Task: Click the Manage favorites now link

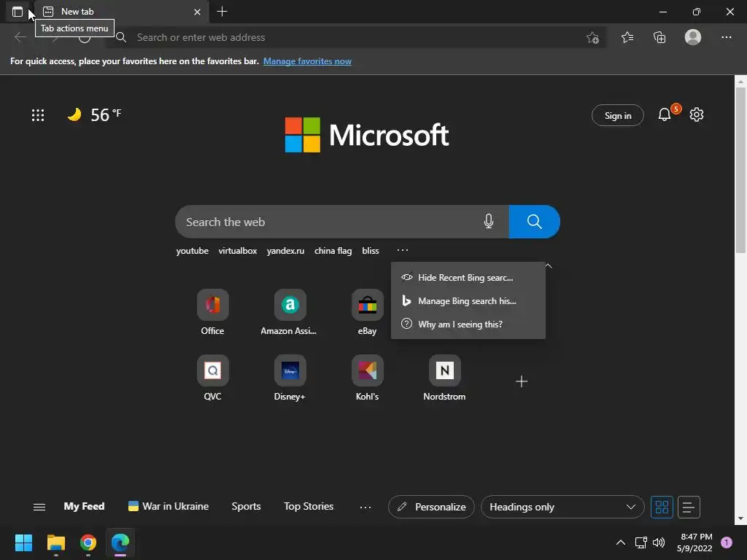Action: tap(307, 61)
